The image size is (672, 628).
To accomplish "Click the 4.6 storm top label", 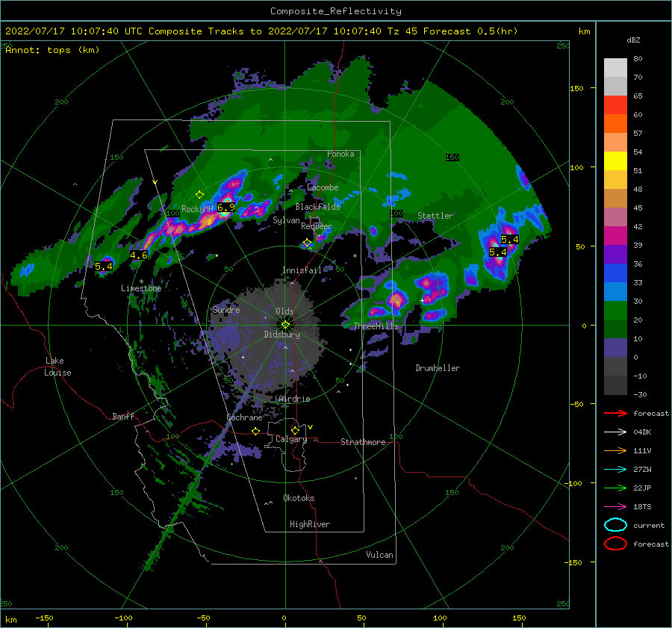I will tap(138, 255).
